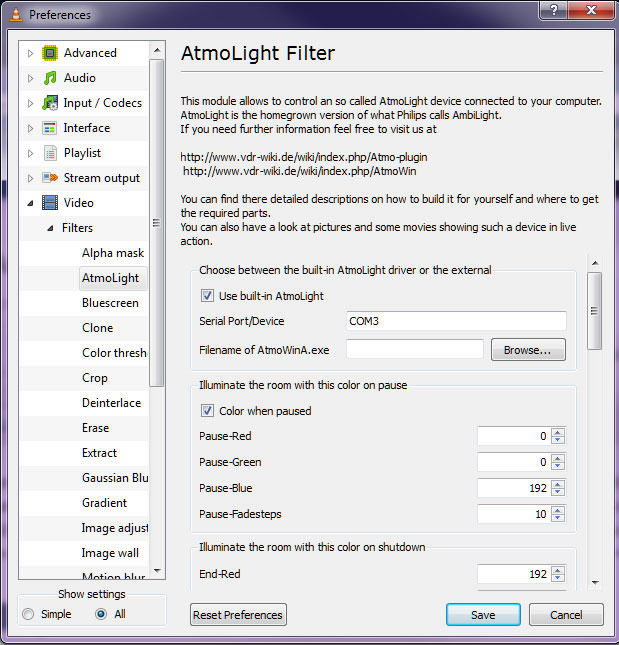Select Erase filter
Image resolution: width=619 pixels, height=645 pixels.
[x=95, y=428]
